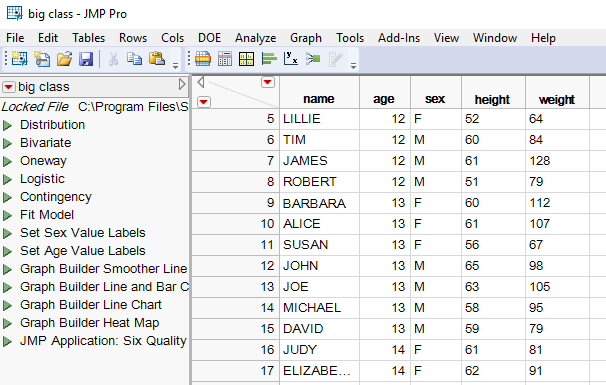Open the Help menu
The width and height of the screenshot is (606, 385).
click(x=543, y=38)
